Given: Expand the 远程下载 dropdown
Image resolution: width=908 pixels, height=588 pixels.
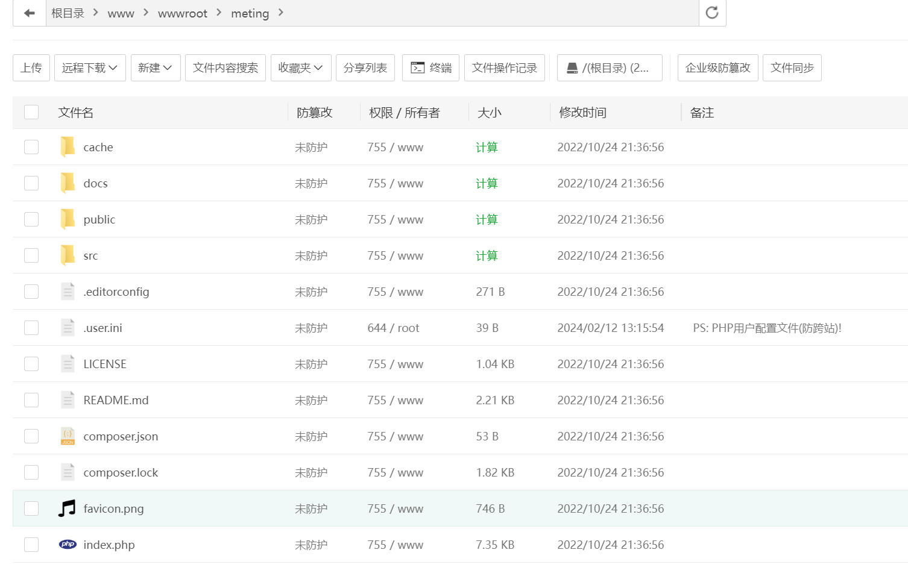Looking at the screenshot, I should (x=90, y=67).
